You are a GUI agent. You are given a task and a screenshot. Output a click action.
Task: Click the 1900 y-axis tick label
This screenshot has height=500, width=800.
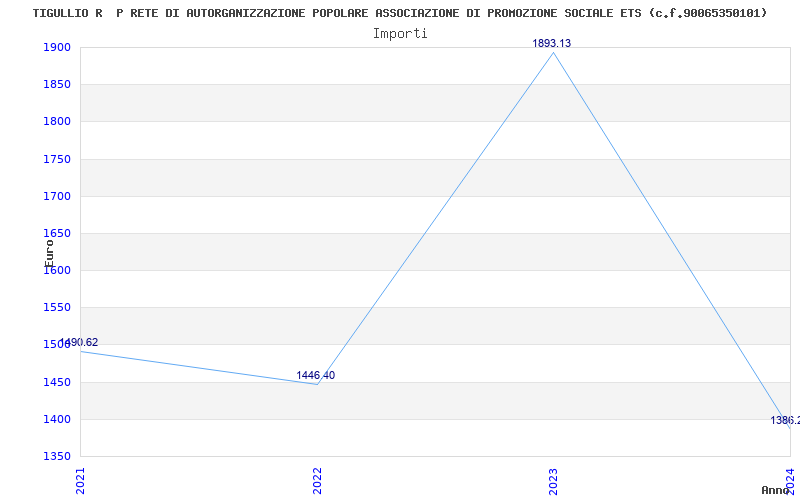tap(57, 47)
